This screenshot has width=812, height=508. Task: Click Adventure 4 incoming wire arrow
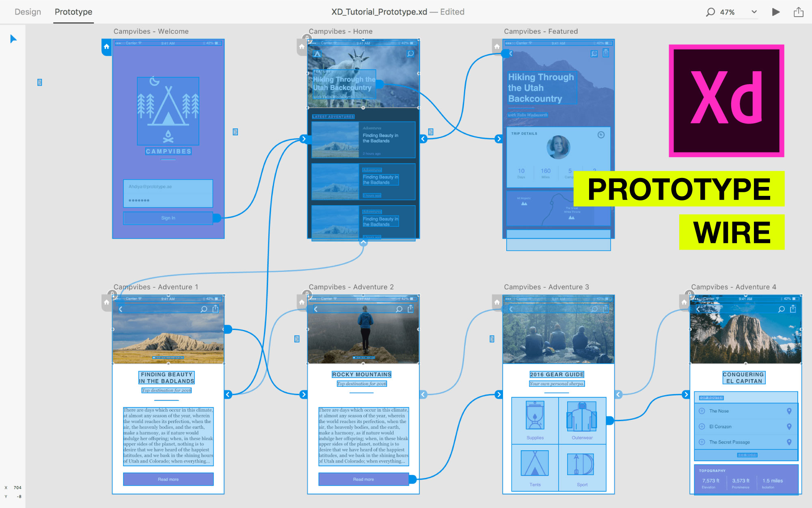(686, 395)
